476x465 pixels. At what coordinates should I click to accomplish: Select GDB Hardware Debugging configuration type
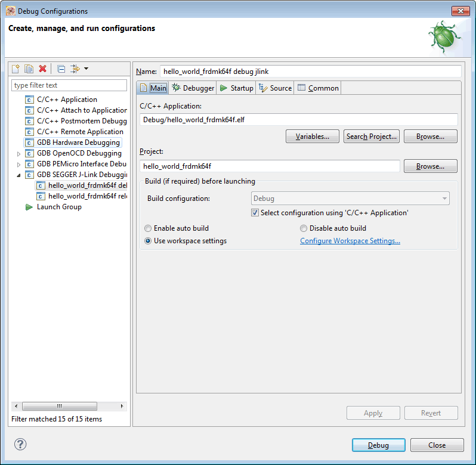coord(78,142)
